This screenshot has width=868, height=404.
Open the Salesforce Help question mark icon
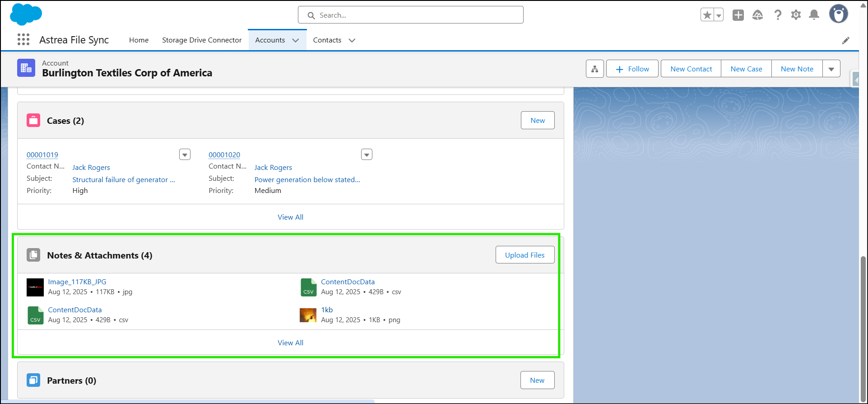777,15
